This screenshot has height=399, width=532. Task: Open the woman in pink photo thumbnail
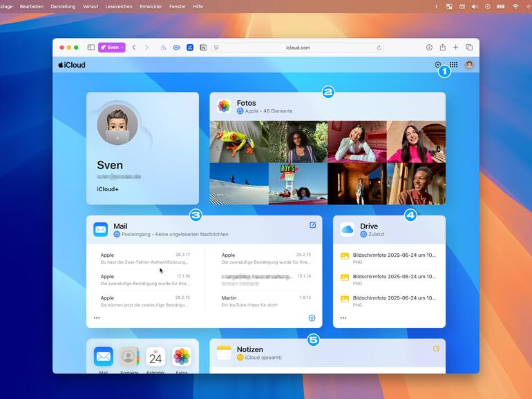coord(416,142)
